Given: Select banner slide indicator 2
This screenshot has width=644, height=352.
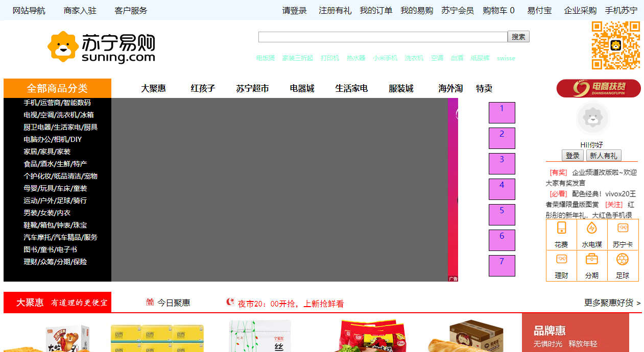Looking at the screenshot, I should tap(502, 138).
